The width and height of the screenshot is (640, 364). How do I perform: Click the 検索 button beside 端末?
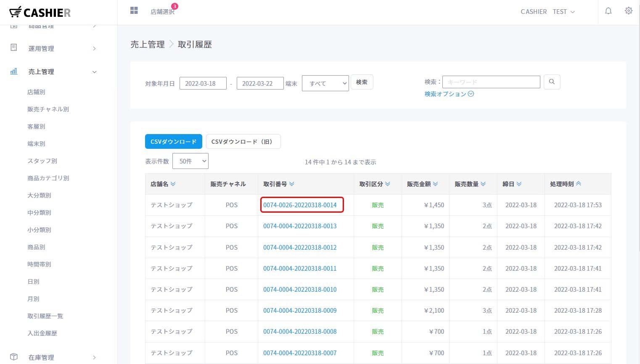click(x=362, y=82)
